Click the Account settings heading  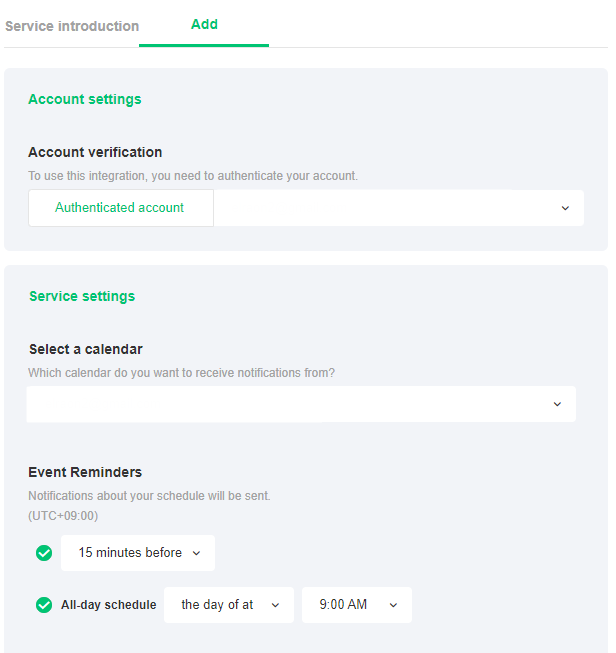84,99
